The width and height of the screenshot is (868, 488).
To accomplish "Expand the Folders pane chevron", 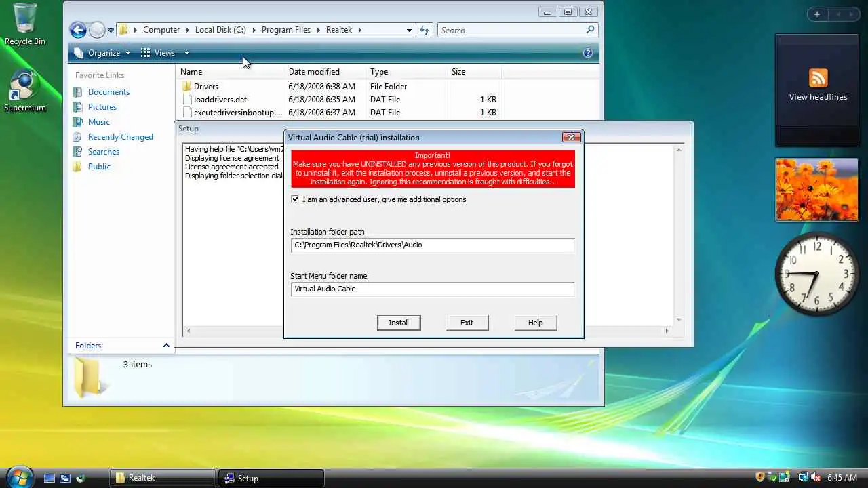I will click(x=166, y=346).
